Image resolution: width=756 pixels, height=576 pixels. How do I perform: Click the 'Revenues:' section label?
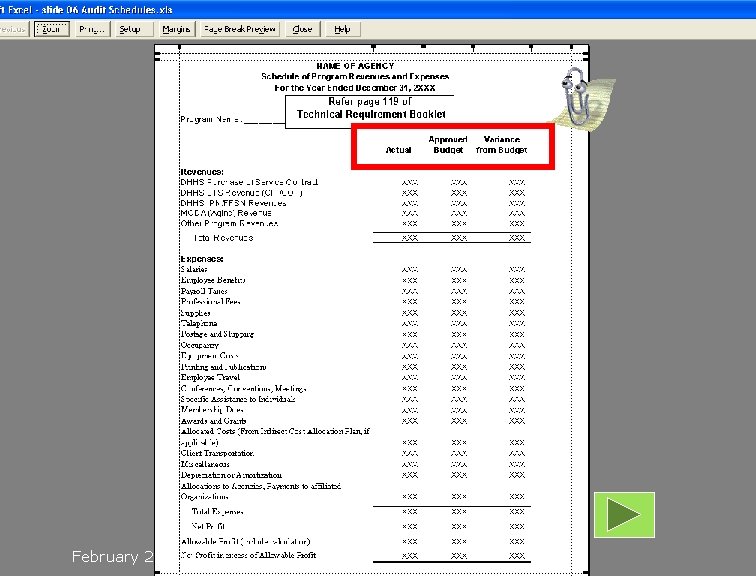202,172
